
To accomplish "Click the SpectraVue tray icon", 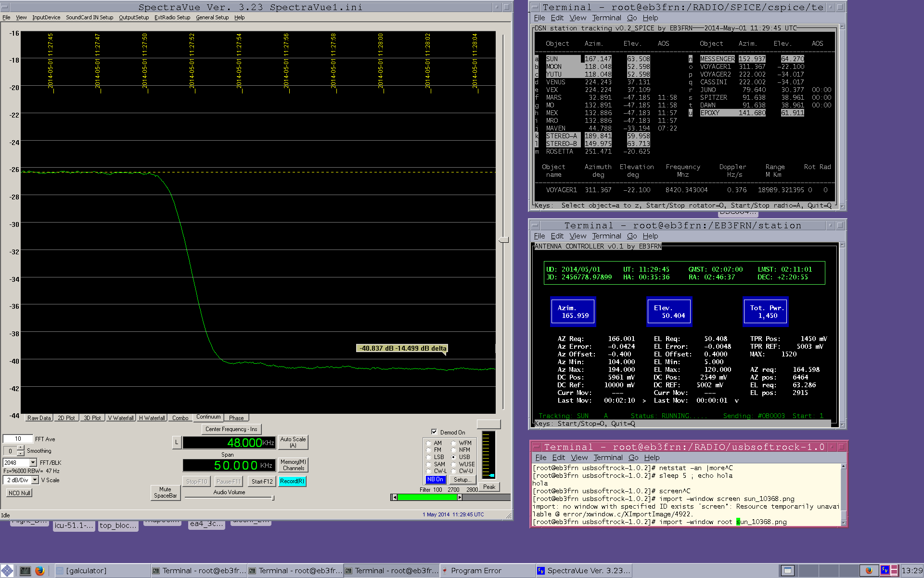I will tap(885, 570).
